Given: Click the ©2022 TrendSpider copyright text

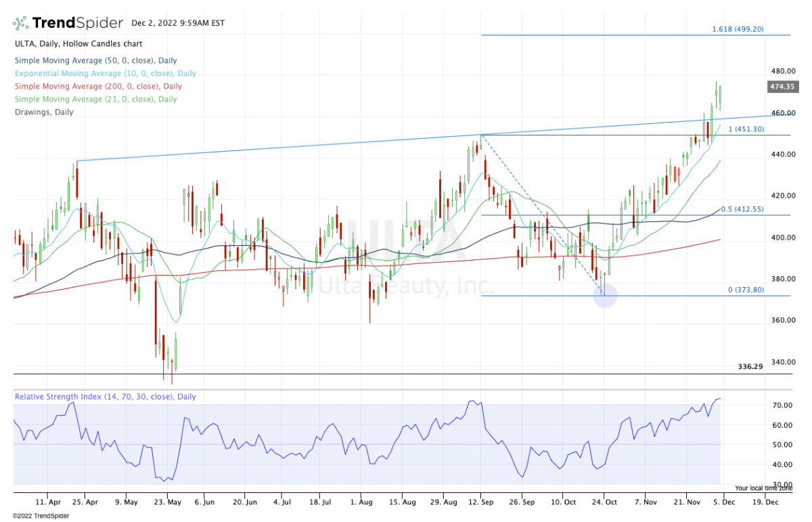Looking at the screenshot, I should pos(42,515).
